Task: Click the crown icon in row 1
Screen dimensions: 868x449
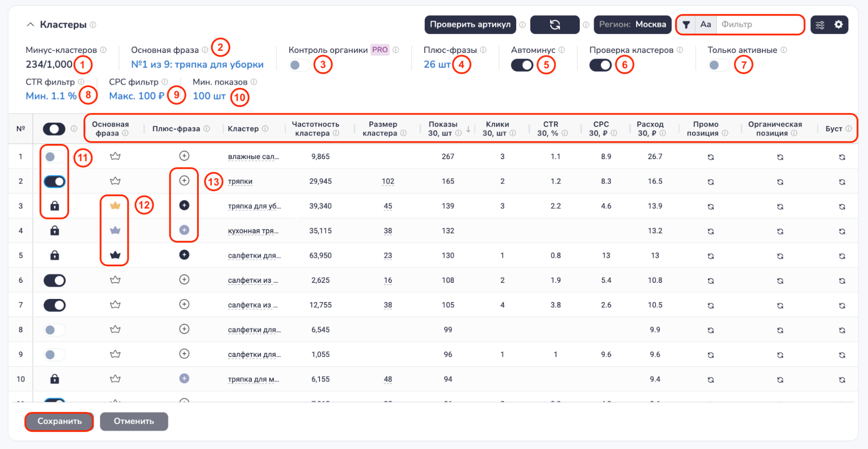Action: click(x=115, y=156)
